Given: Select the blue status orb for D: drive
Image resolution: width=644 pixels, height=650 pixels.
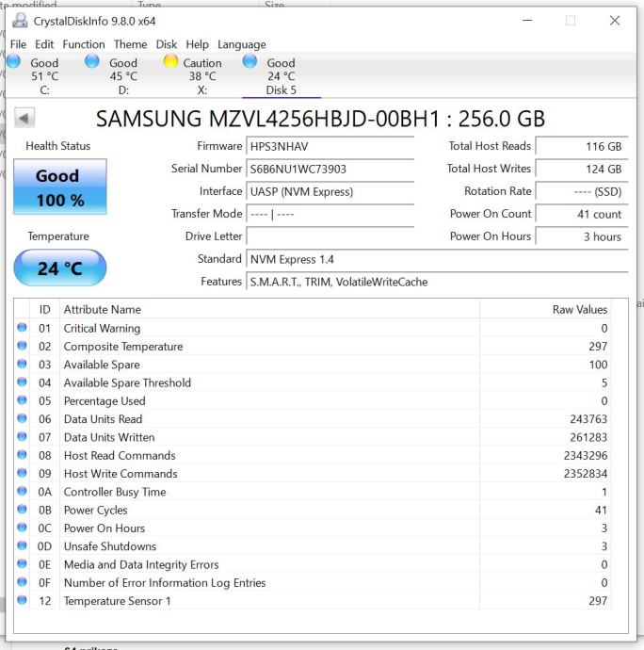Looking at the screenshot, I should point(92,61).
